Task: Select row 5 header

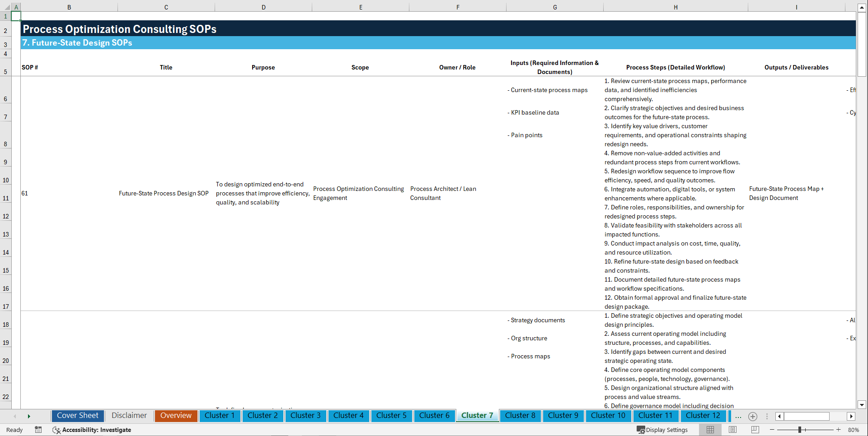Action: point(5,67)
